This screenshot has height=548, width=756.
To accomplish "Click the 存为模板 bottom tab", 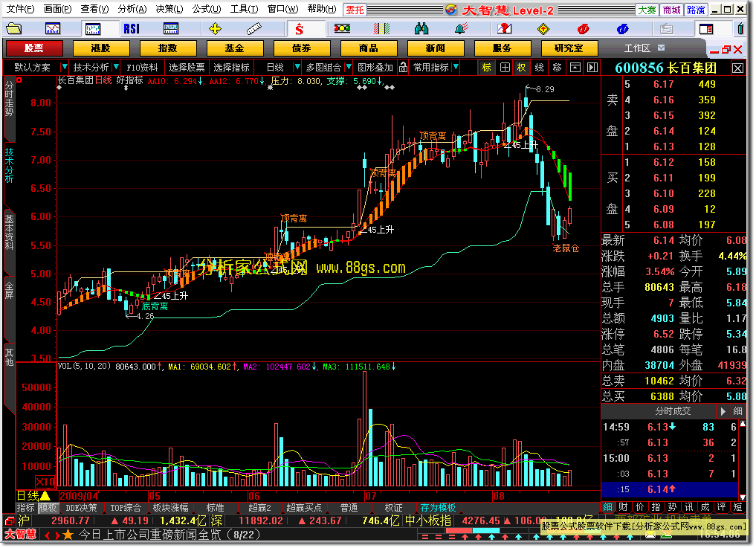I will [x=439, y=508].
